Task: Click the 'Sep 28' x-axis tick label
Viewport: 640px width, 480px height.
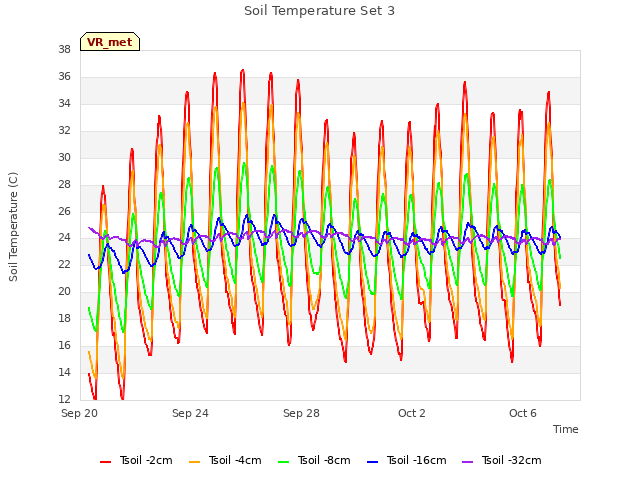Action: pyautogui.click(x=301, y=413)
